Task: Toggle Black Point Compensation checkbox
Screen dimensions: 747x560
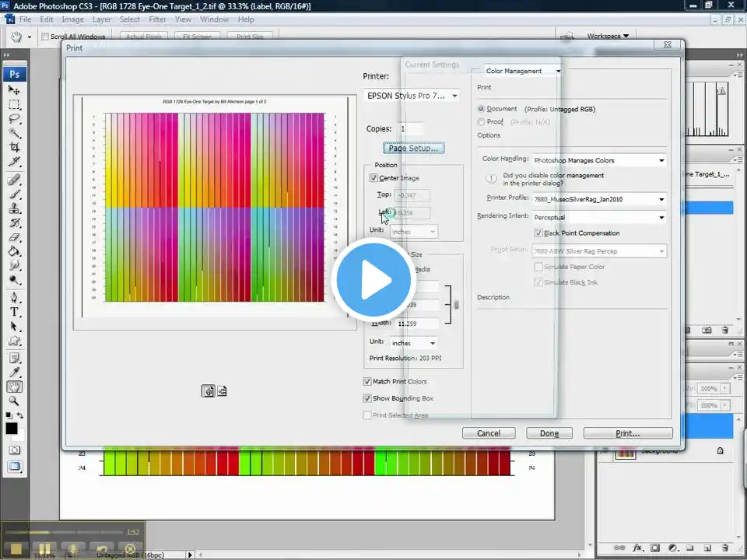Action: [x=538, y=233]
